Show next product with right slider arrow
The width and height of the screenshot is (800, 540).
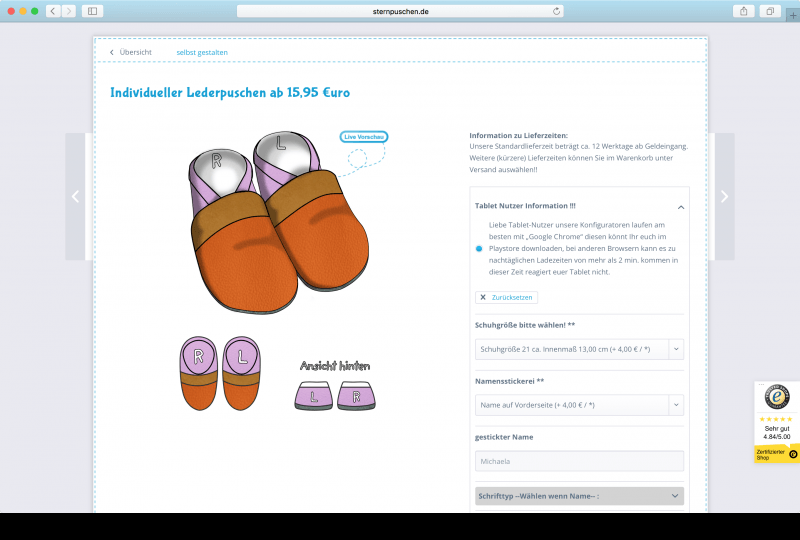[x=724, y=197]
